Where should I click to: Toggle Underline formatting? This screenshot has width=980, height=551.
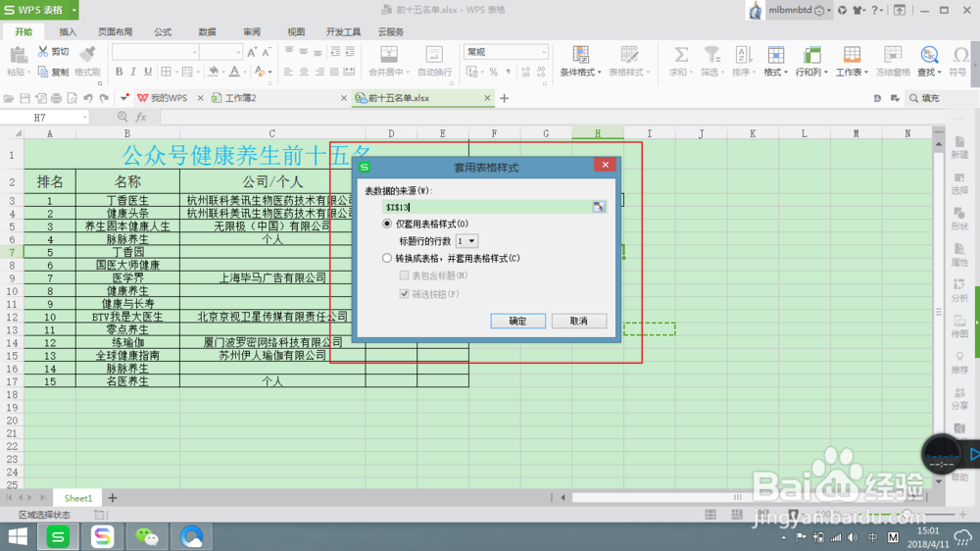tap(148, 72)
